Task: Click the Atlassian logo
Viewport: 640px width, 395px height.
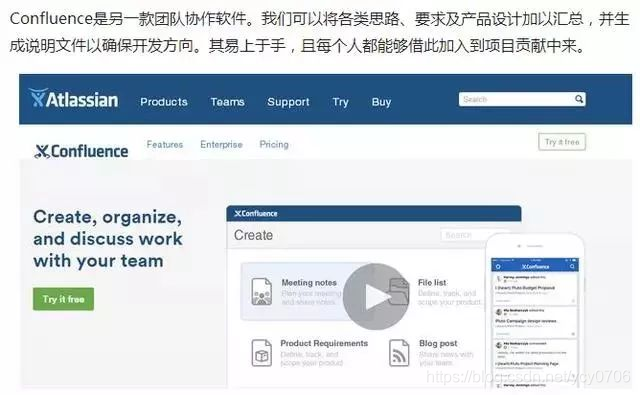Action: click(73, 99)
